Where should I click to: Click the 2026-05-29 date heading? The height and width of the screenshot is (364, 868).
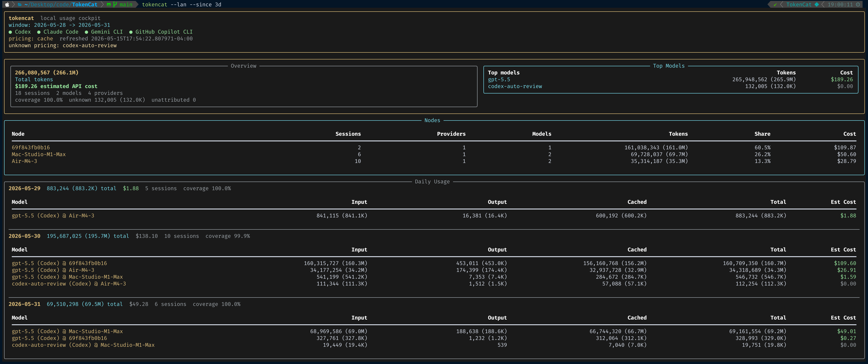click(x=24, y=188)
